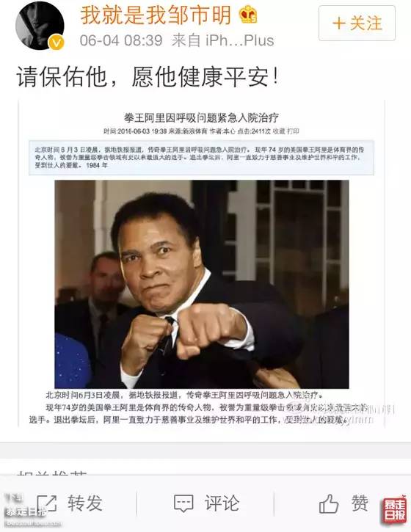The width and height of the screenshot is (411, 532).
Task: Tap the yellow V verified badge
Action: coord(56,43)
